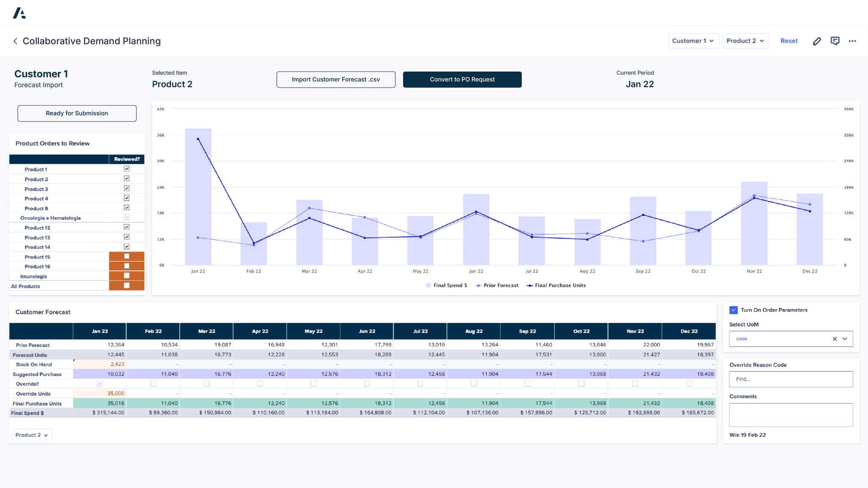Check Reviewed box for Product 16
This screenshot has height=488, width=868.
tap(126, 266)
